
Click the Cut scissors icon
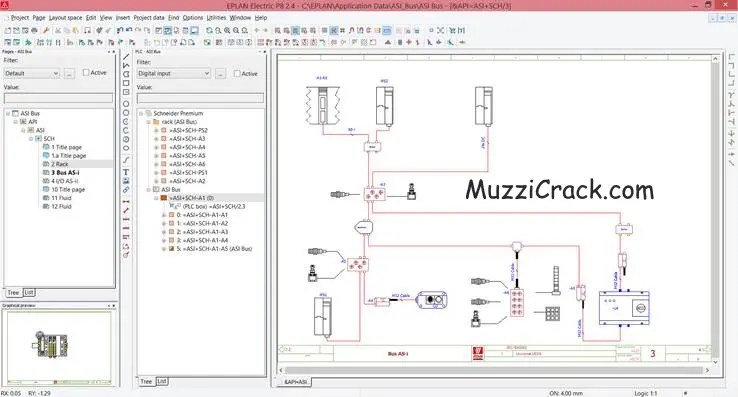point(58,30)
